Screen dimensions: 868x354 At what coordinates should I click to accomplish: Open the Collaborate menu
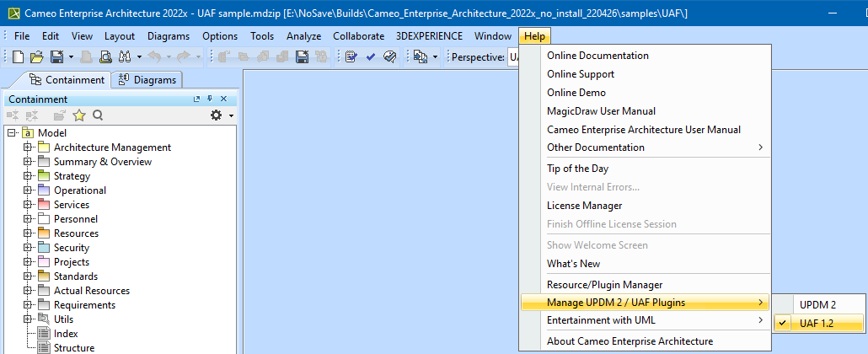click(358, 36)
